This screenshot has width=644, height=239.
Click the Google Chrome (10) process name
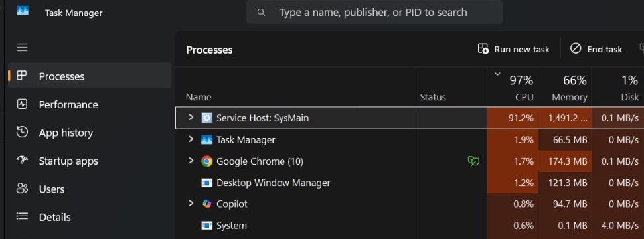click(x=260, y=161)
